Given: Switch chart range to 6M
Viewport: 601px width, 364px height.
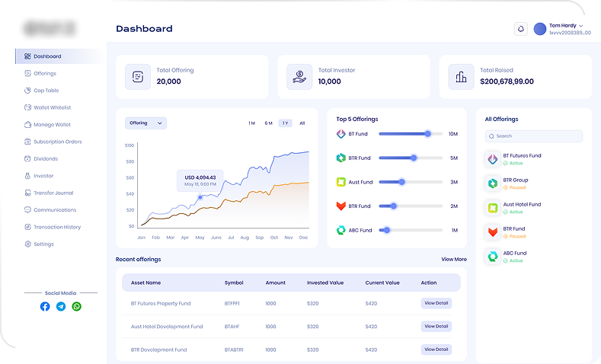Looking at the screenshot, I should click(268, 123).
